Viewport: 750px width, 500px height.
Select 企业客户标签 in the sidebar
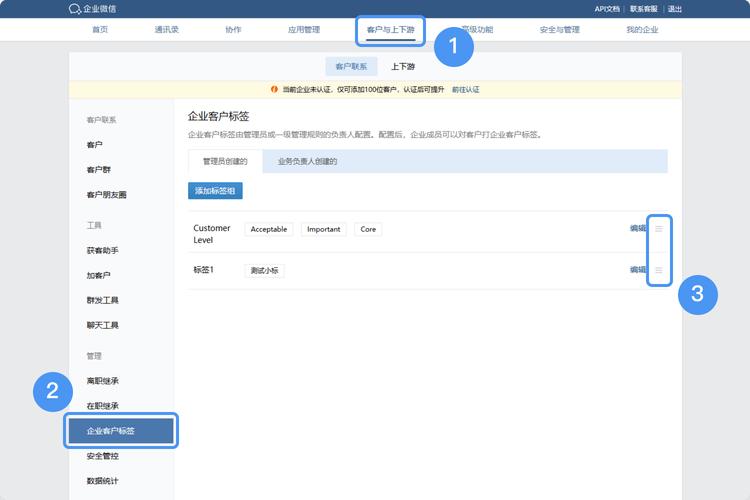(121, 431)
